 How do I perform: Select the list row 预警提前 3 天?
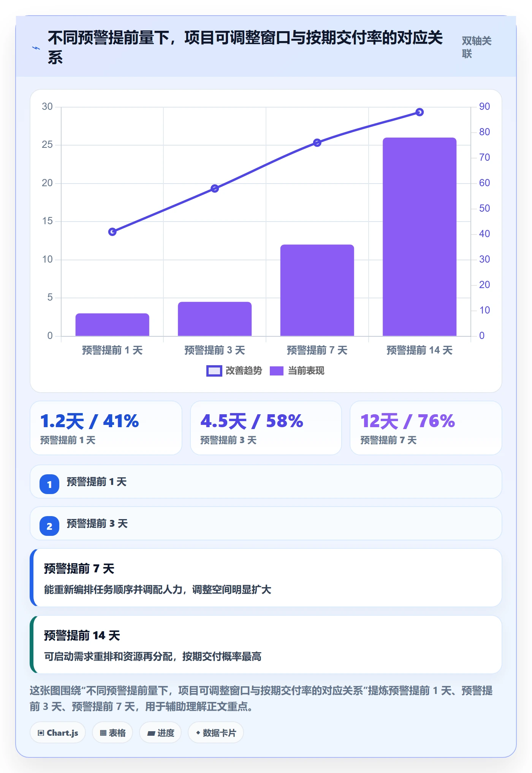pos(266,523)
